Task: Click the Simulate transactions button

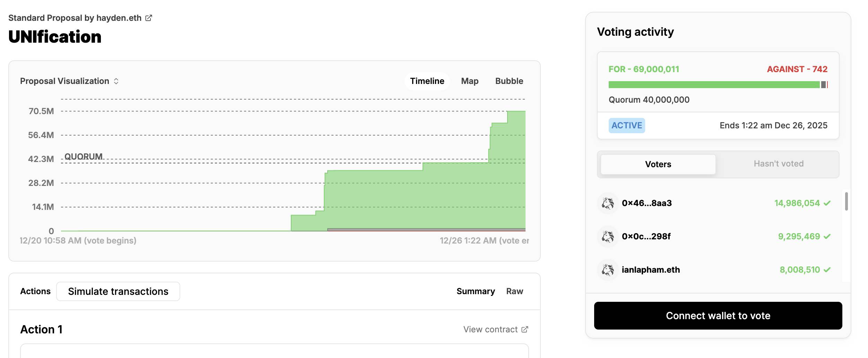Action: pyautogui.click(x=118, y=291)
